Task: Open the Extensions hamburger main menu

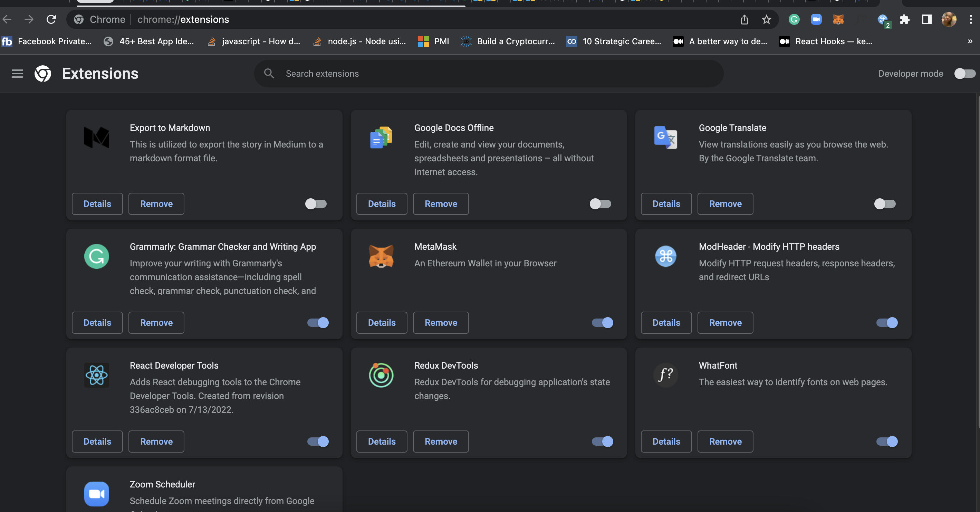Action: pyautogui.click(x=17, y=74)
